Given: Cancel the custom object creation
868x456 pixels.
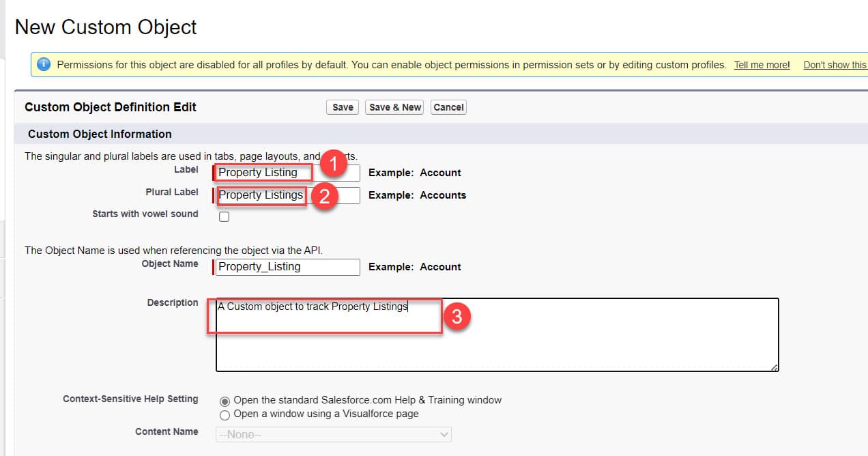Looking at the screenshot, I should 448,106.
